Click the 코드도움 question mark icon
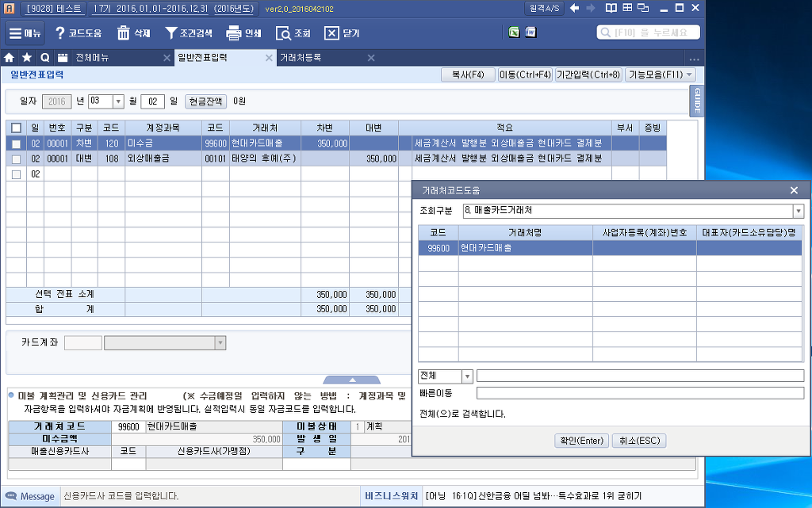Image resolution: width=812 pixels, height=508 pixels. pyautogui.click(x=59, y=33)
